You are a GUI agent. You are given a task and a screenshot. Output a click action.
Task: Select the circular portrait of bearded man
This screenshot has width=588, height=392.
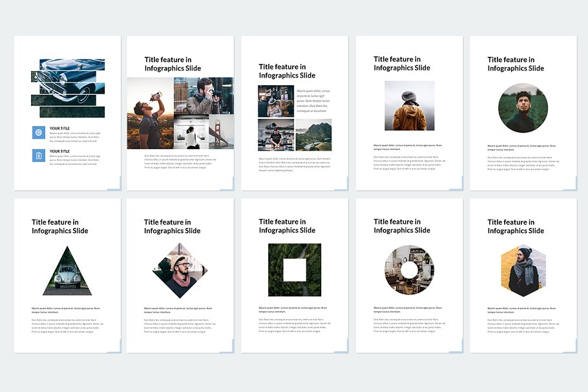click(523, 108)
